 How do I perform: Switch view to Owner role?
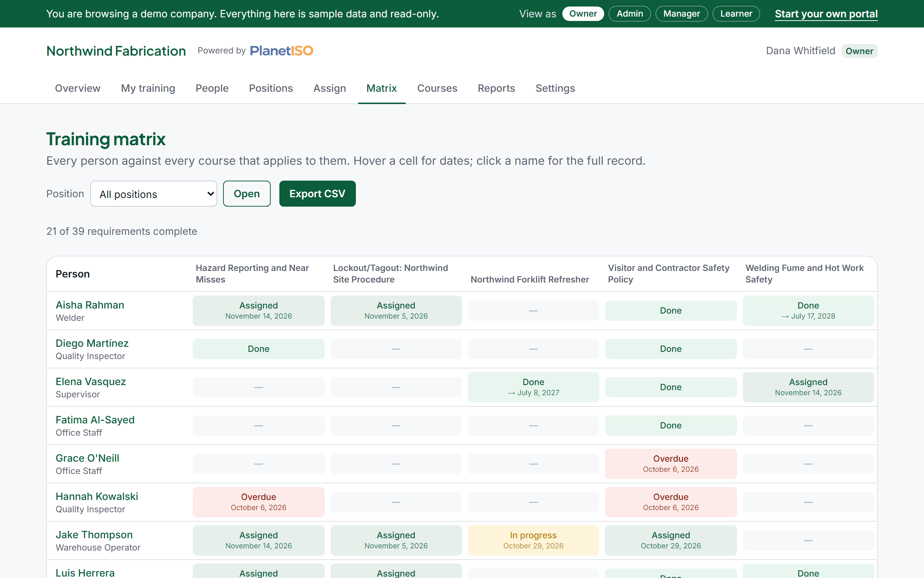[x=583, y=14]
